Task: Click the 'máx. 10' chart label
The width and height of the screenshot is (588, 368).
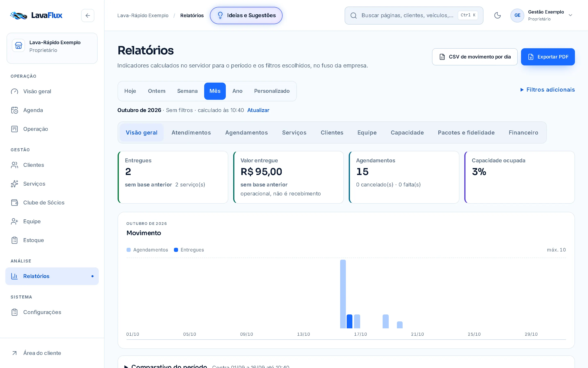Action: [556, 250]
